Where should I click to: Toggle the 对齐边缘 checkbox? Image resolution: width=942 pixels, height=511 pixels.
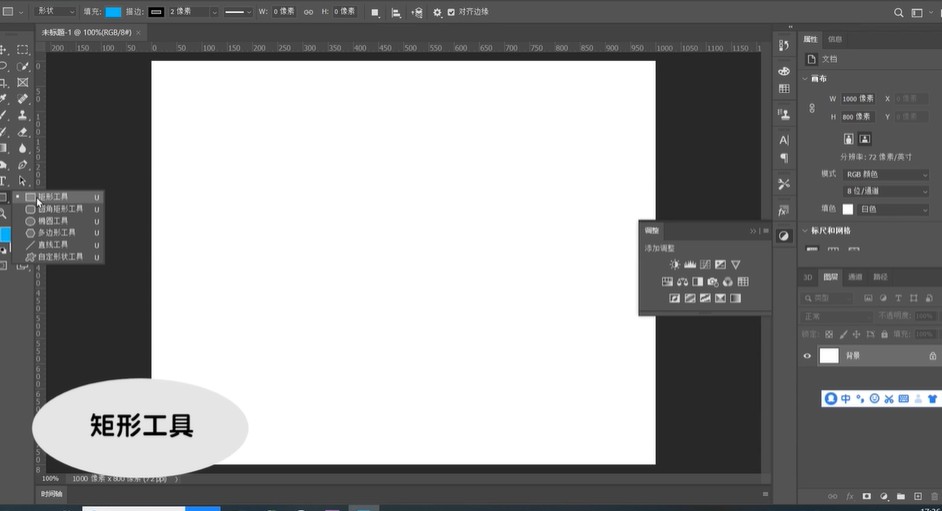pyautogui.click(x=451, y=12)
